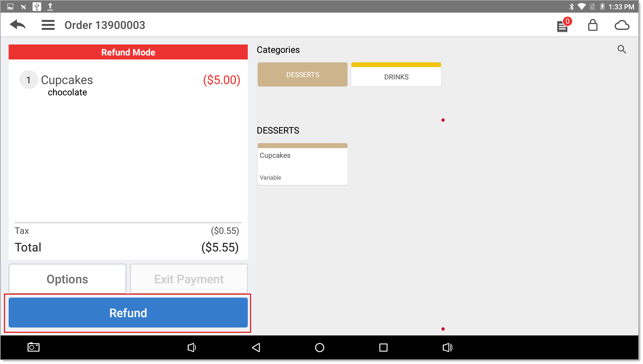Image resolution: width=643 pixels, height=364 pixels.
Task: Tap the USB notification icon
Action: (x=37, y=7)
